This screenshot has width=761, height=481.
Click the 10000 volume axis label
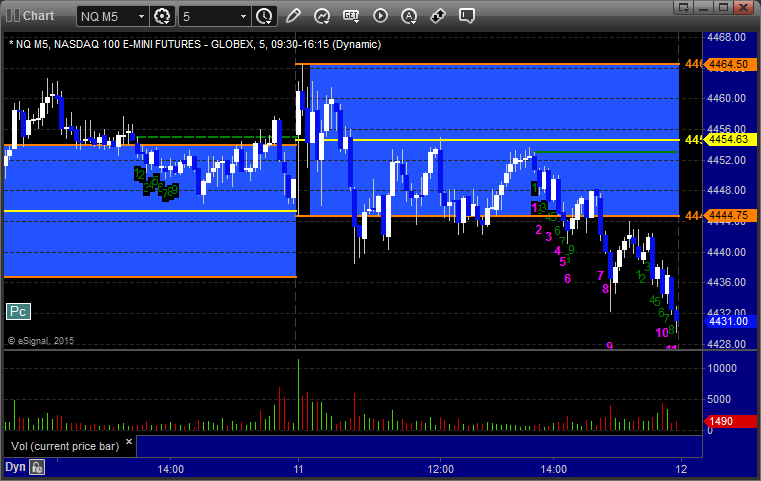pos(722,368)
